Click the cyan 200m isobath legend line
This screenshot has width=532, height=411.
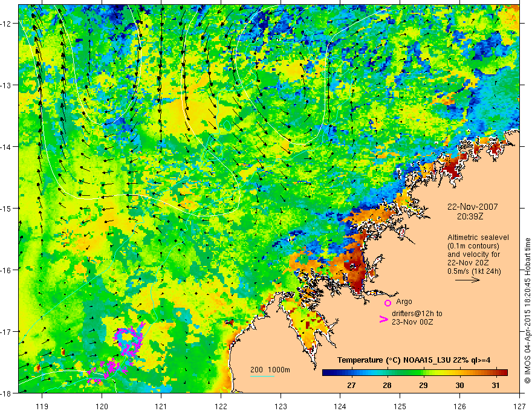pyautogui.click(x=262, y=376)
